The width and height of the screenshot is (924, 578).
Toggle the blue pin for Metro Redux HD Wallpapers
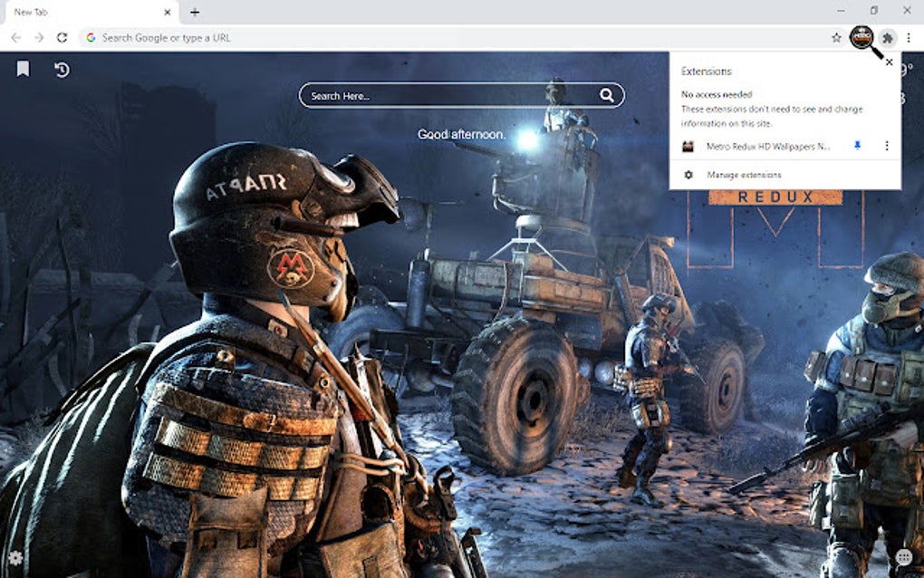pyautogui.click(x=857, y=145)
